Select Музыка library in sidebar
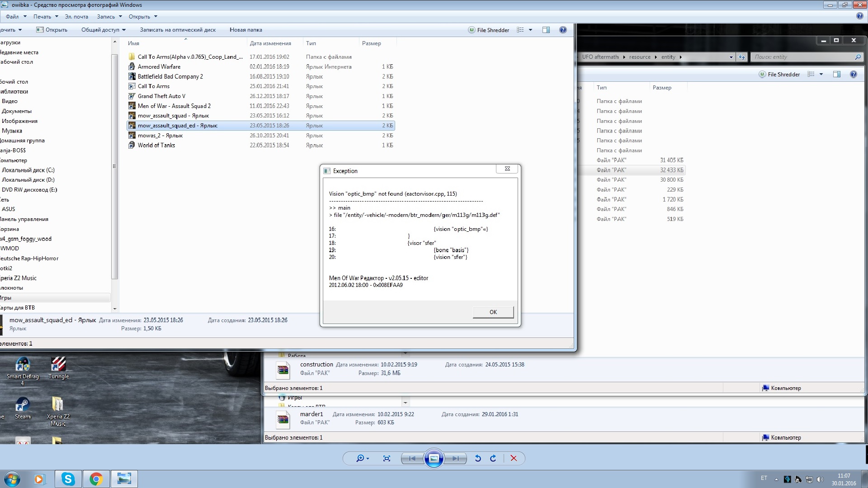The image size is (868, 488). coord(12,131)
